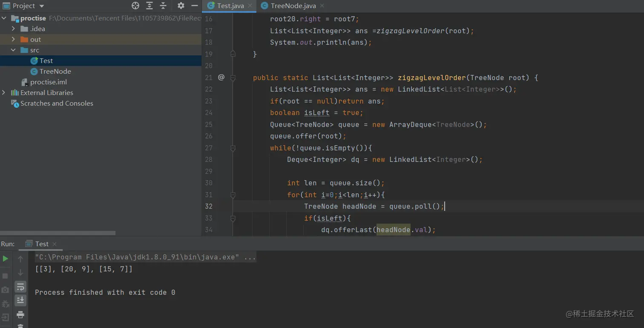Screen dimensions: 644x328
Task: Click the Select Opened File target icon
Action: (135, 6)
